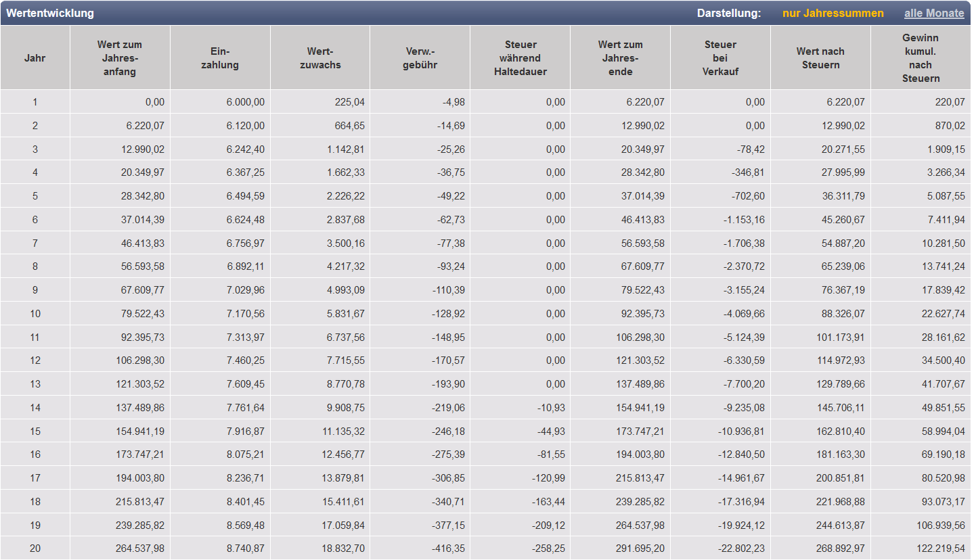Image resolution: width=976 pixels, height=560 pixels.
Task: Click the 'alle Monate' link
Action: pyautogui.click(x=934, y=14)
